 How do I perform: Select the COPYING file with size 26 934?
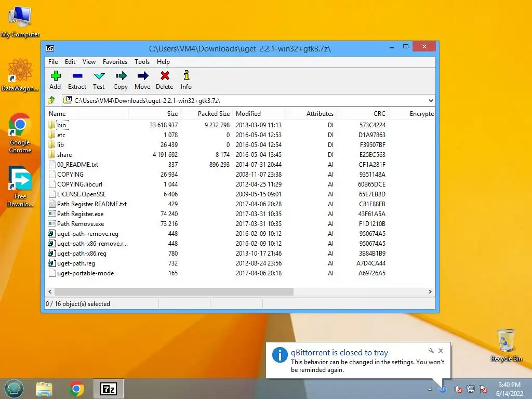(70, 175)
